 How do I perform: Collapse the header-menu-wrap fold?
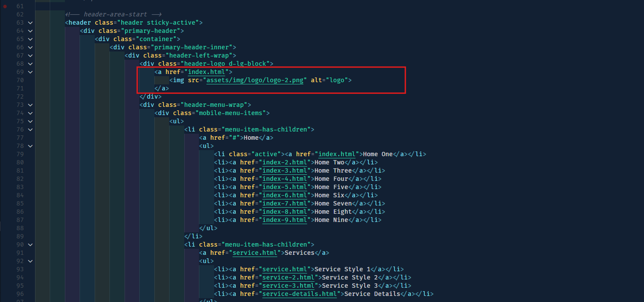(29, 104)
